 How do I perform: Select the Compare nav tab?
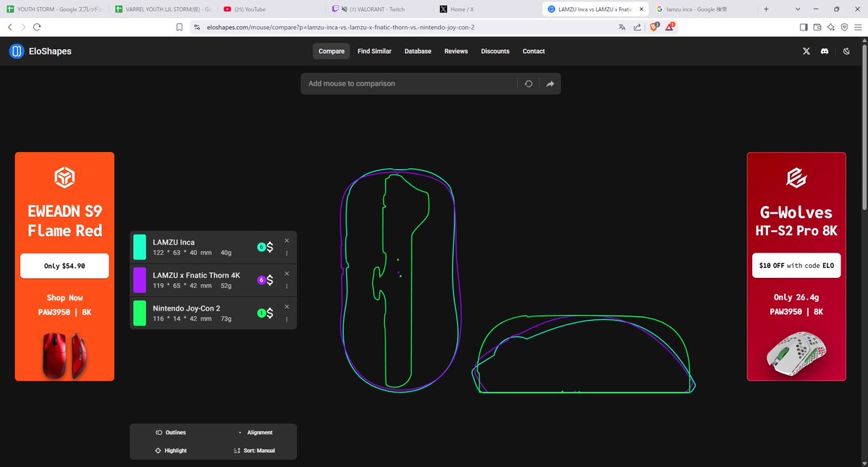coord(331,51)
